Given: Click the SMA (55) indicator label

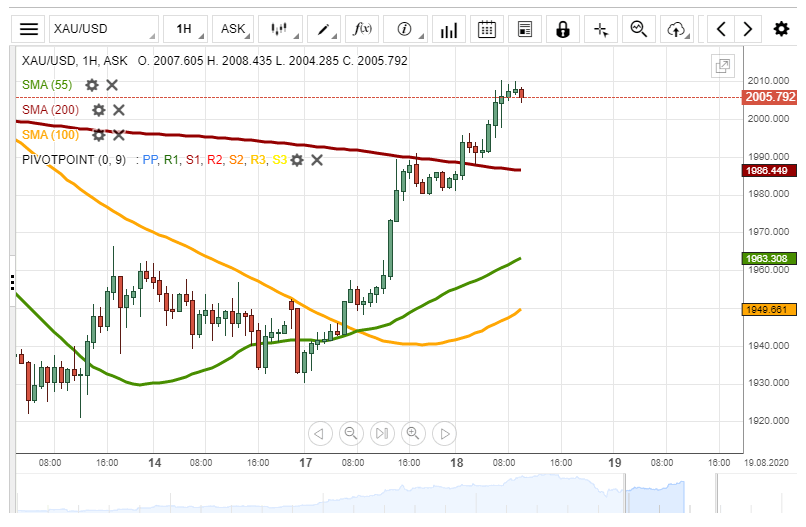Looking at the screenshot, I should [x=47, y=85].
